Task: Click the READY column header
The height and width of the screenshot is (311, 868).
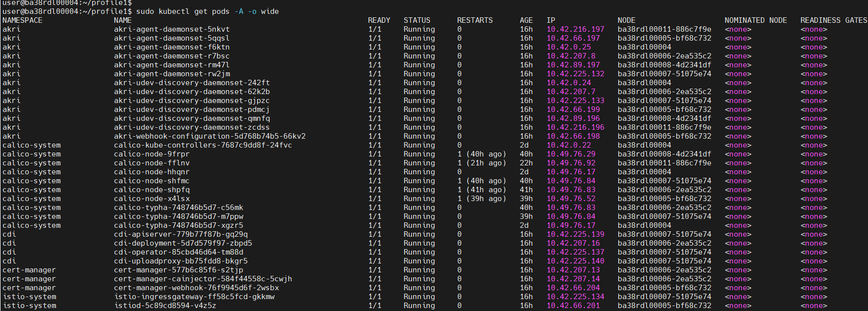Action: point(379,20)
